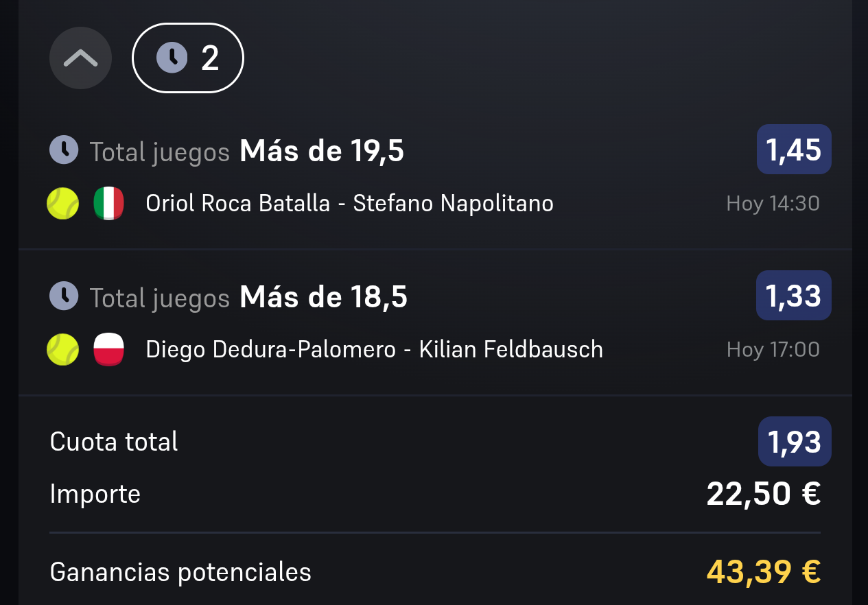This screenshot has width=868, height=605.
Task: Click the potential winnings 43,39 € value
Action: pyautogui.click(x=764, y=572)
